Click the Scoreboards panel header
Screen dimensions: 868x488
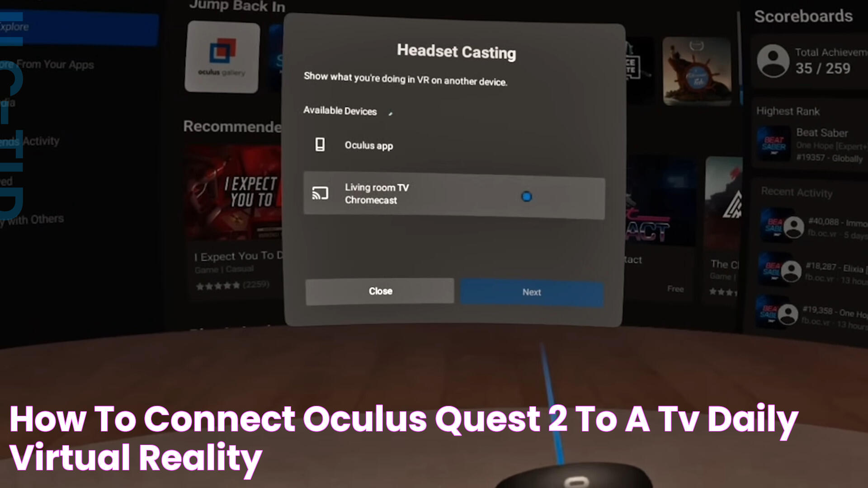804,16
